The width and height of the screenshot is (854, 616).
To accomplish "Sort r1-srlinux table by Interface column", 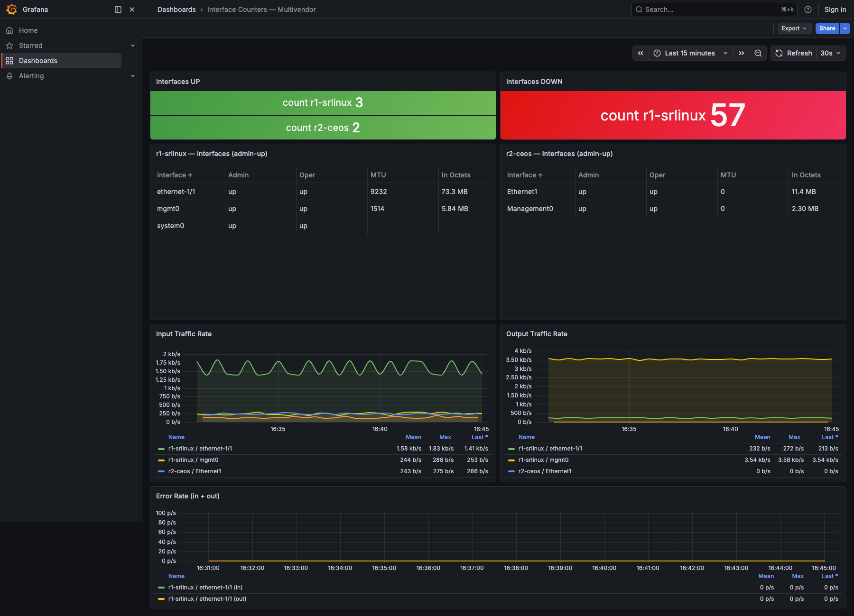I will 175,175.
